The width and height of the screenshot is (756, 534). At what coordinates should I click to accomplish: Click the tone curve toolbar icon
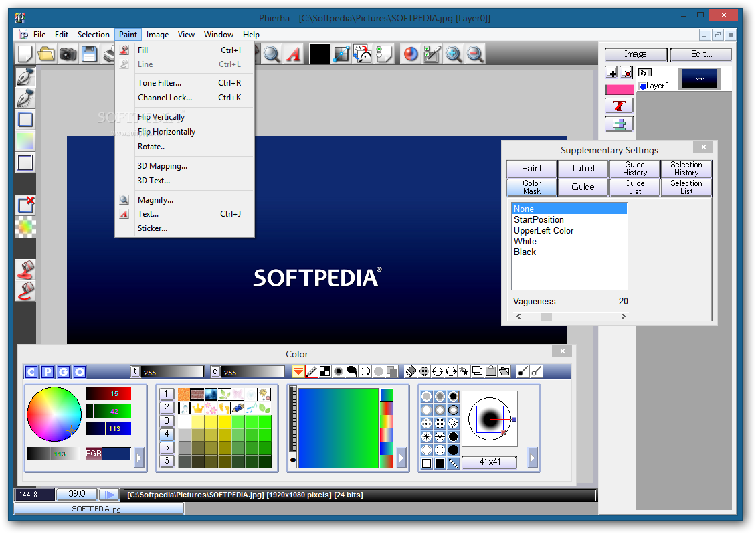tap(341, 54)
